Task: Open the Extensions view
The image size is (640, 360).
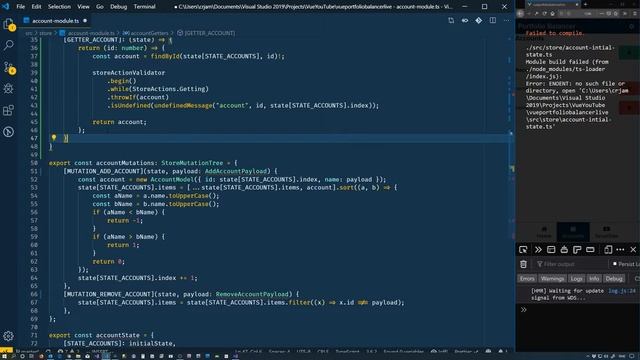Action: [x=9, y=110]
